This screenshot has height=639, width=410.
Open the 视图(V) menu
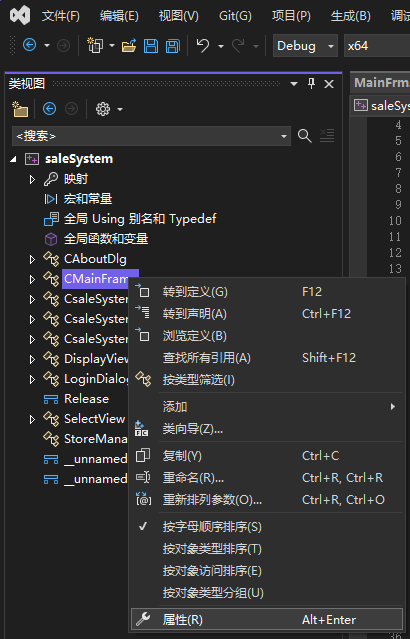click(179, 16)
